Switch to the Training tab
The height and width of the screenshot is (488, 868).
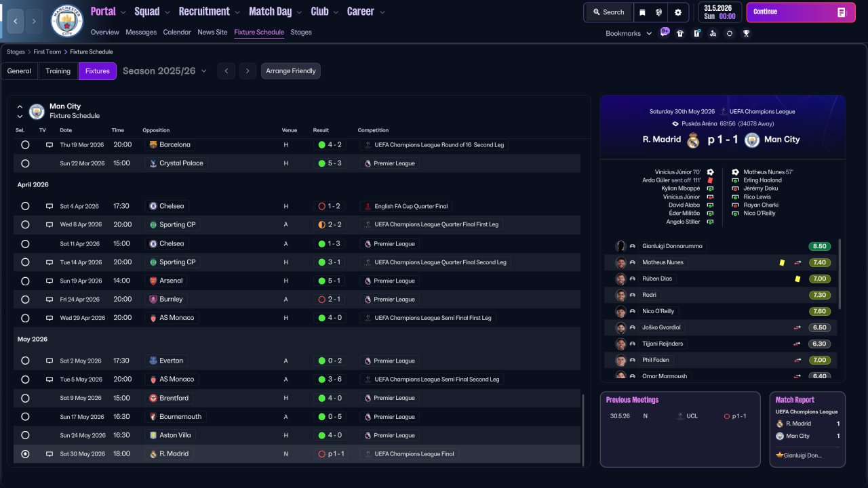coord(58,71)
